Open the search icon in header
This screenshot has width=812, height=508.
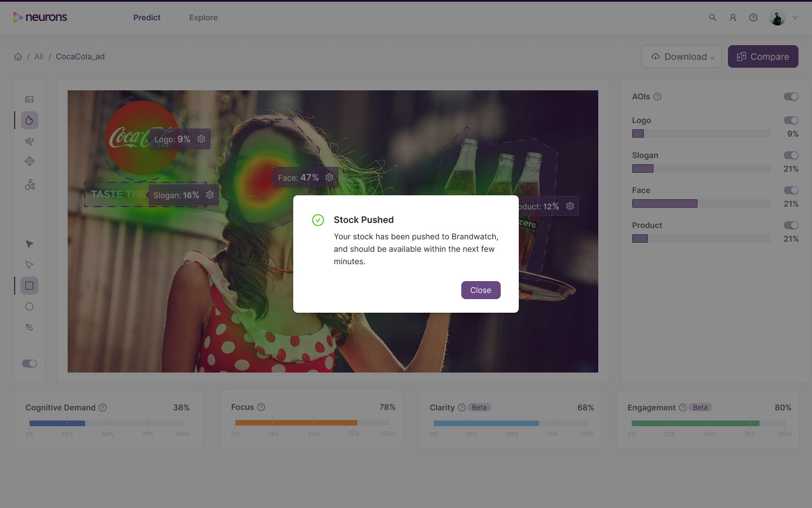[713, 17]
